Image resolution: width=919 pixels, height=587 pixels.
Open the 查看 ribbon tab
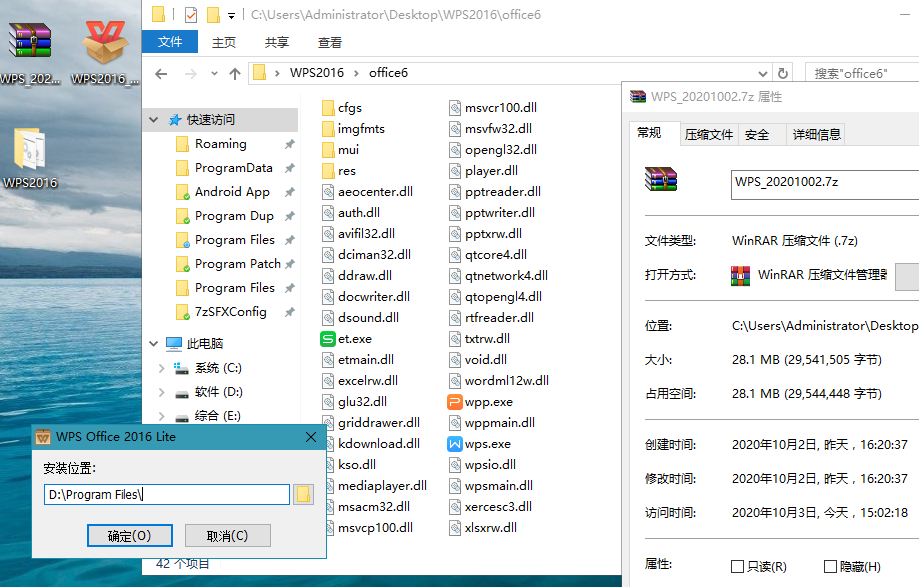coord(329,42)
